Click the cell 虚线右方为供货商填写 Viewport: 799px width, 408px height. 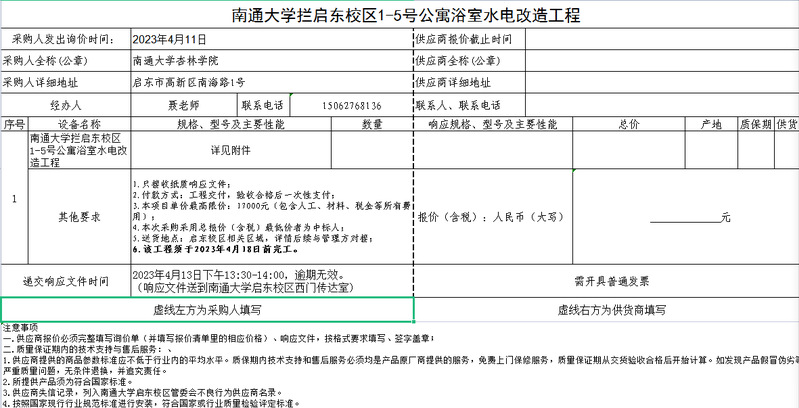(x=606, y=310)
